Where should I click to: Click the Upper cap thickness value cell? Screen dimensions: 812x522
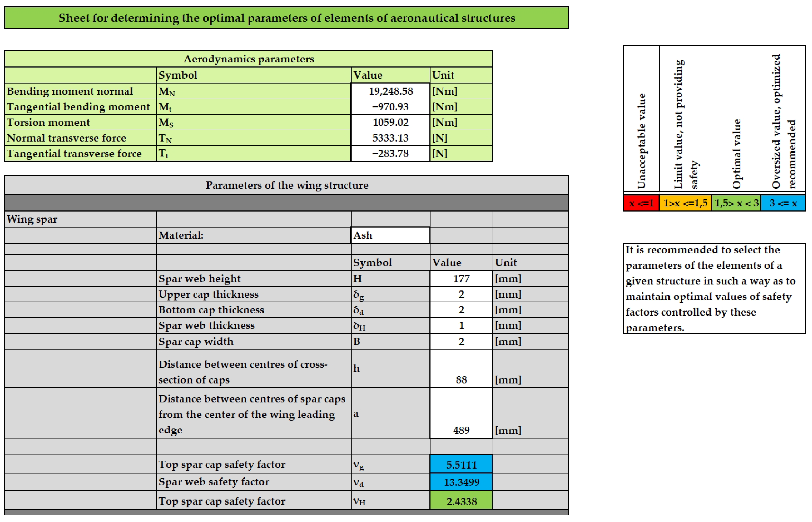(461, 294)
